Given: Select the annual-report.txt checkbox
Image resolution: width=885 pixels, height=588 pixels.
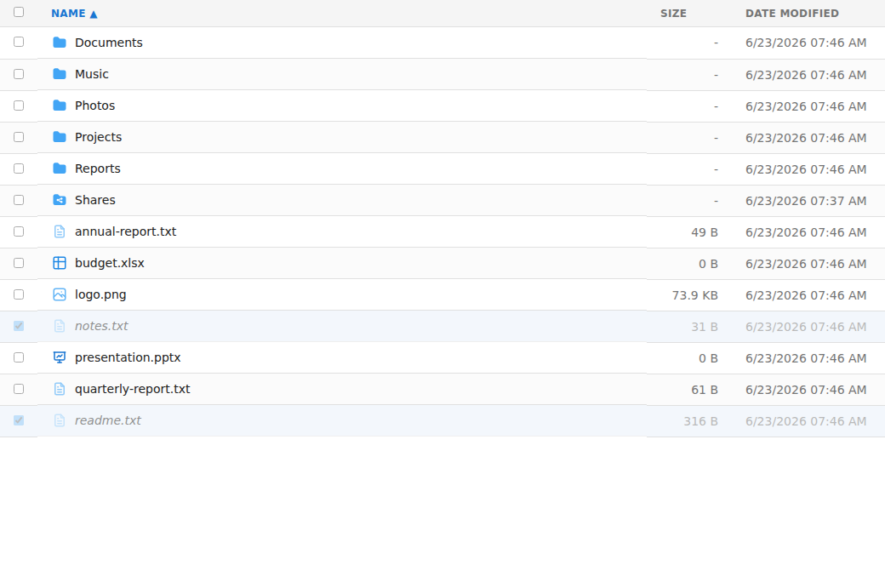Looking at the screenshot, I should [19, 231].
